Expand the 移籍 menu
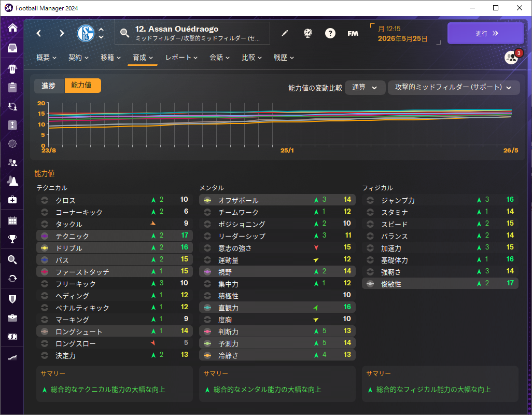Viewport: 532px width, 415px height. pyautogui.click(x=110, y=58)
